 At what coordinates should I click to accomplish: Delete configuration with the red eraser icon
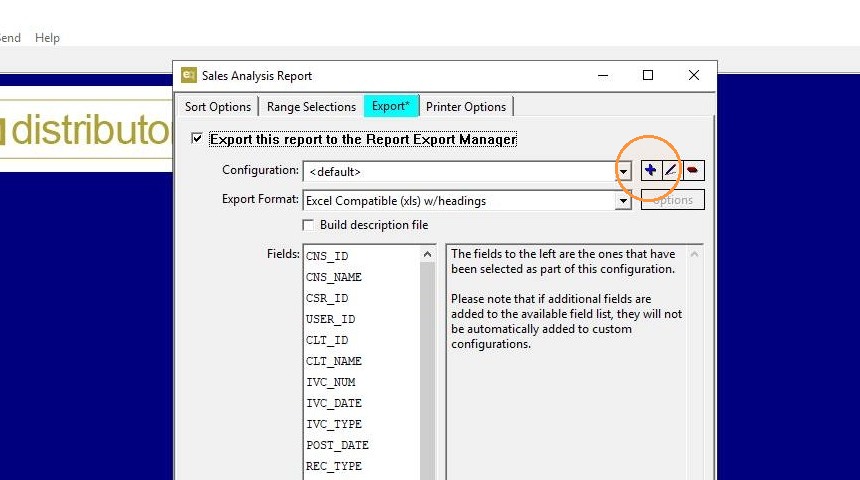[x=693, y=170]
